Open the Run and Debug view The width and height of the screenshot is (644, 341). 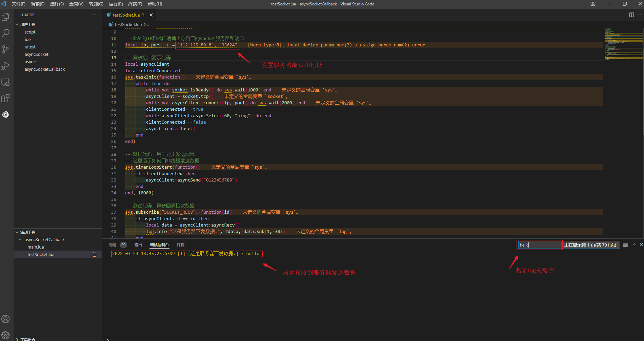tap(5, 66)
